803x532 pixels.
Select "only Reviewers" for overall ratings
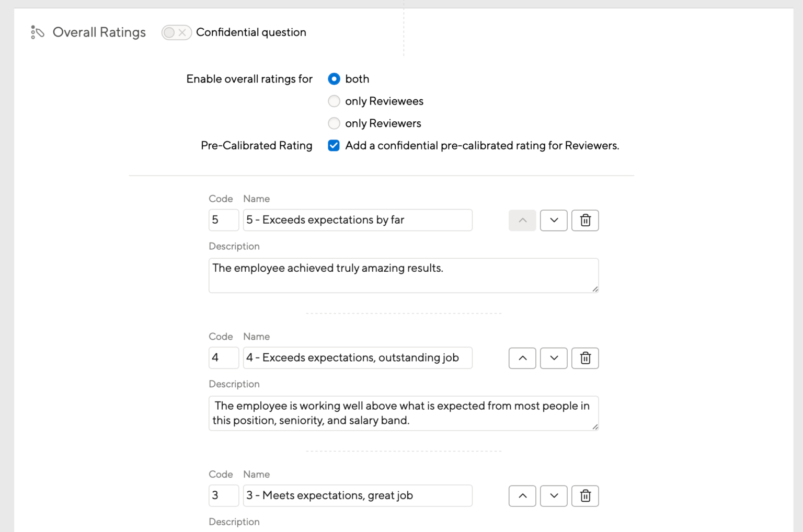point(334,123)
